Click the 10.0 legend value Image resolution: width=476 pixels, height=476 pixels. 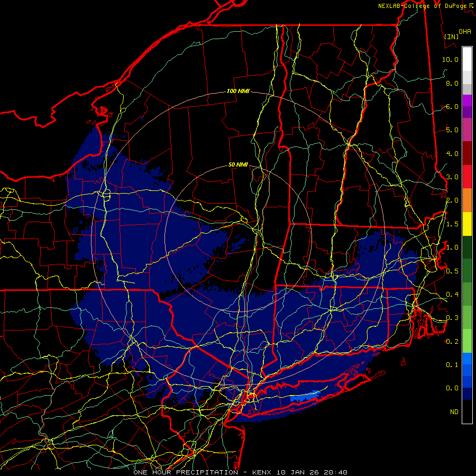pos(450,59)
